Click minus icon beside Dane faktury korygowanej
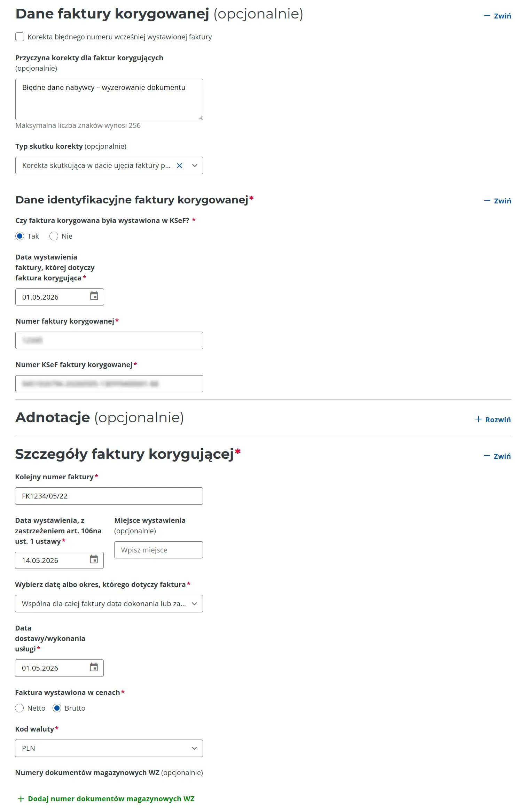Screen dimensions: 532x812 tap(487, 16)
